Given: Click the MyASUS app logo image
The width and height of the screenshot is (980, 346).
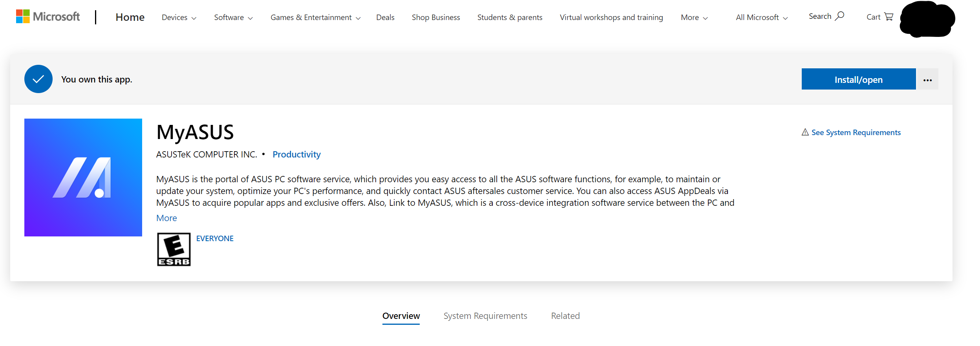Looking at the screenshot, I should pos(83,178).
